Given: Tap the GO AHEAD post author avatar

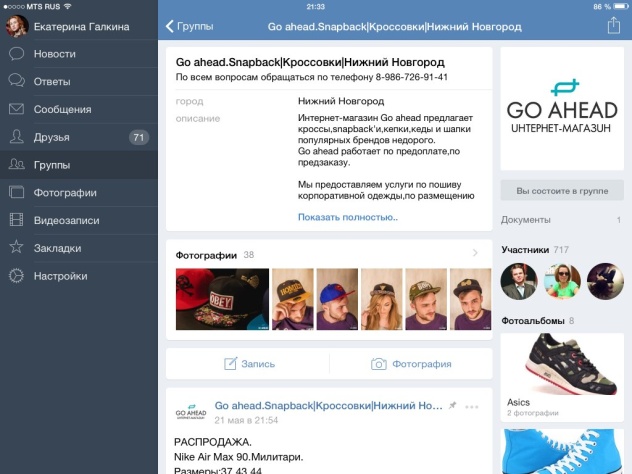Looking at the screenshot, I should (191, 412).
